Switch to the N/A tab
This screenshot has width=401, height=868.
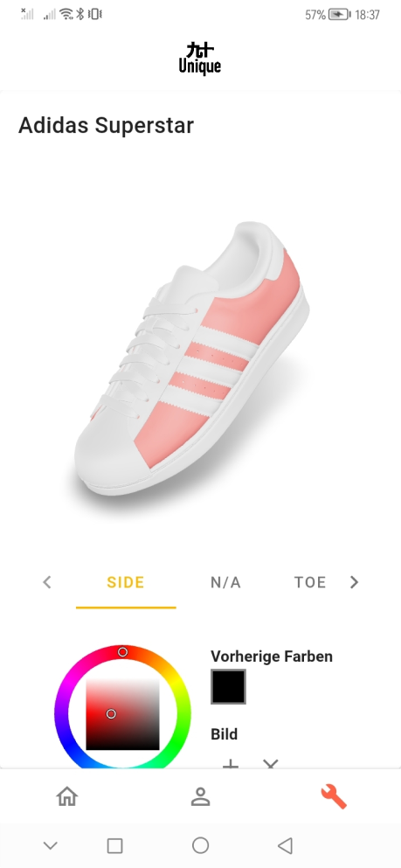(x=225, y=582)
